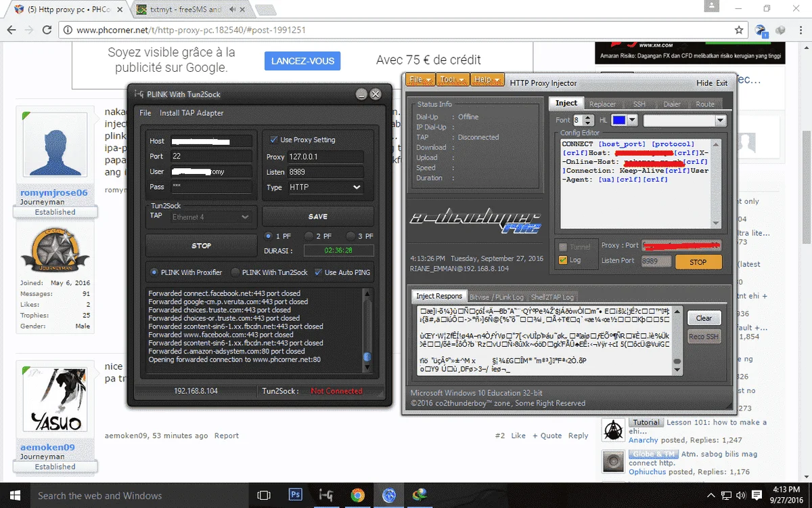Viewport: 812px width, 508px height.
Task: Click Clear button beside Inject Respons log
Action: point(704,318)
